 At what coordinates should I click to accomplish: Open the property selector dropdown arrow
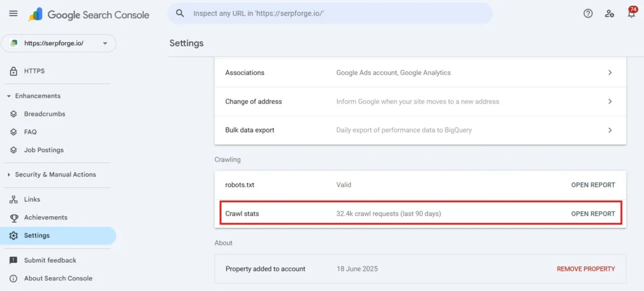pyautogui.click(x=105, y=43)
